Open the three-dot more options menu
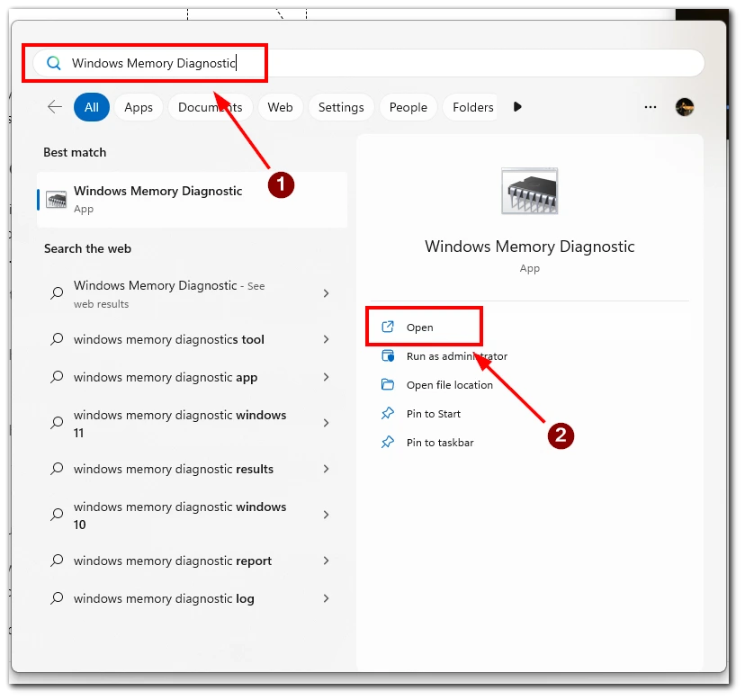 (651, 107)
